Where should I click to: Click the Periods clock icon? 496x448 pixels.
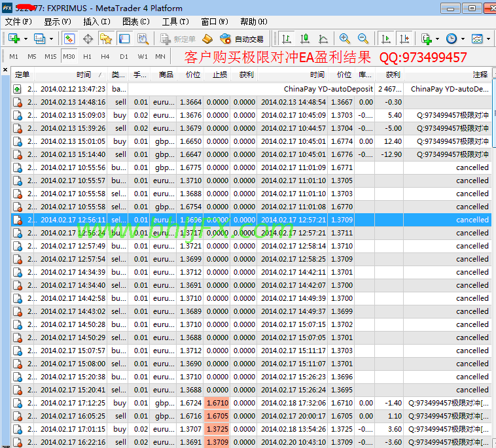pos(452,39)
